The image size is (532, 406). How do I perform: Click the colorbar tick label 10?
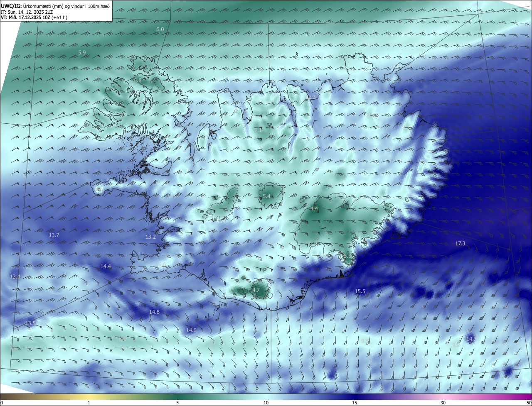266,403
